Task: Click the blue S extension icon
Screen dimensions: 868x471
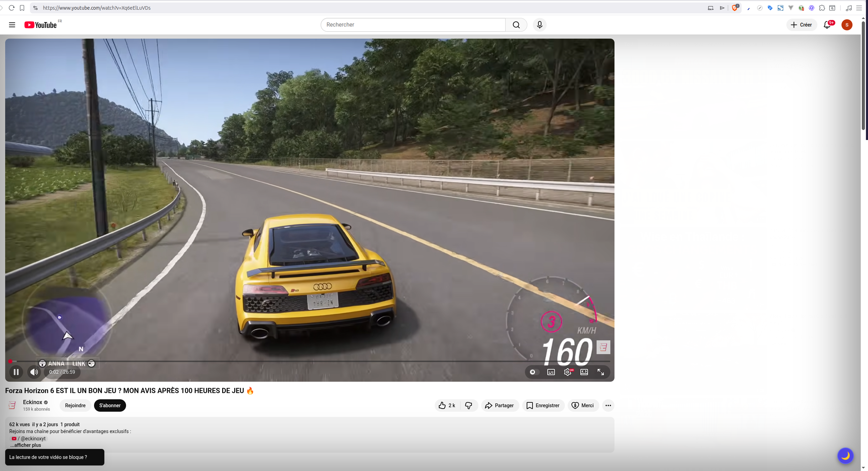Action: point(781,8)
